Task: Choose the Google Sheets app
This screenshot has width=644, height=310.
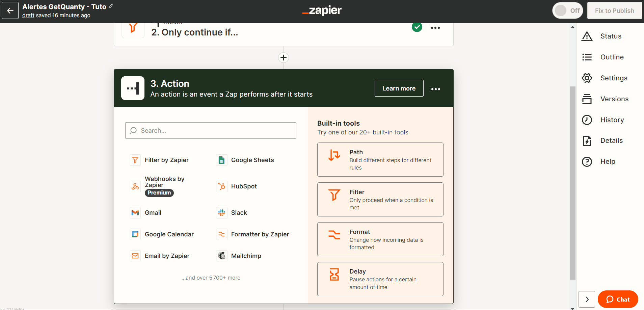Action: pyautogui.click(x=245, y=160)
